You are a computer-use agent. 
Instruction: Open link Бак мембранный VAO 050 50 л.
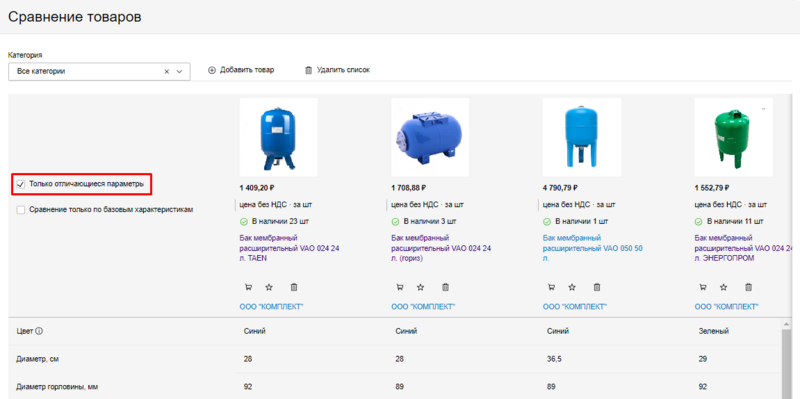click(592, 248)
